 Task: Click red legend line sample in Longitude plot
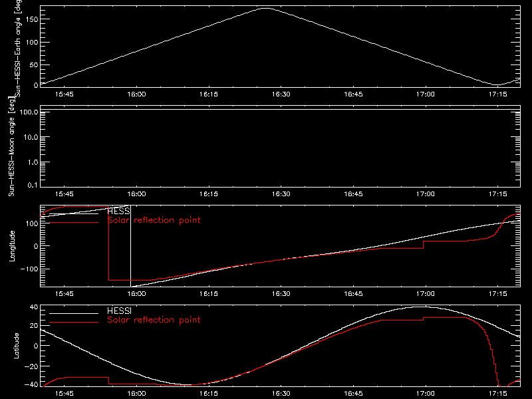coord(74,223)
